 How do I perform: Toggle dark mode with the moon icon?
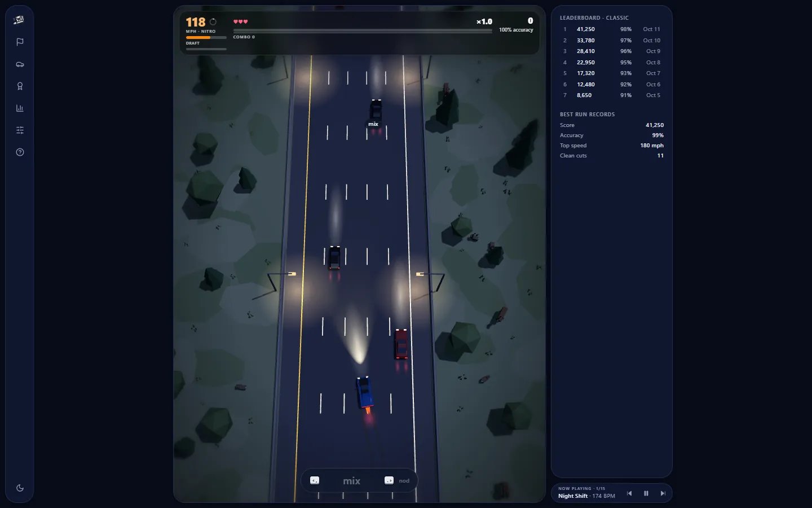[x=20, y=488]
